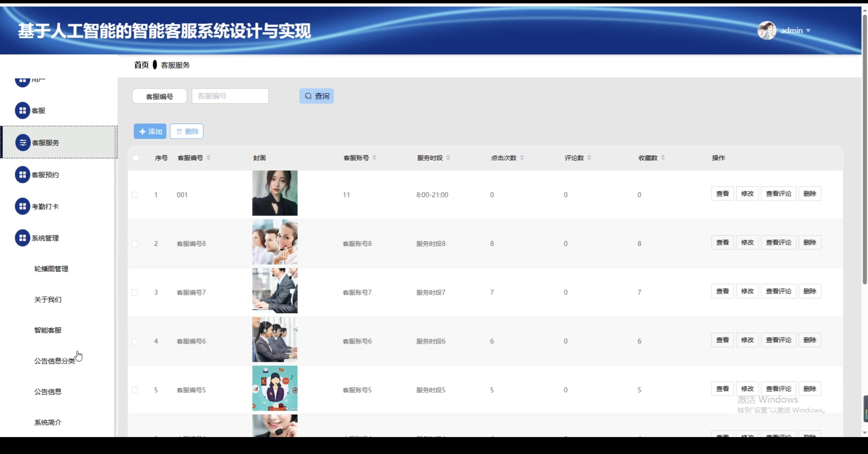This screenshot has width=868, height=454.
Task: Open the admin dropdown arrow
Action: tap(808, 30)
